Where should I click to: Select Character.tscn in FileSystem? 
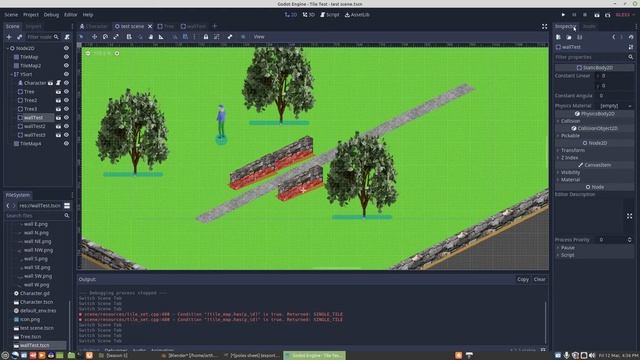(x=36, y=302)
